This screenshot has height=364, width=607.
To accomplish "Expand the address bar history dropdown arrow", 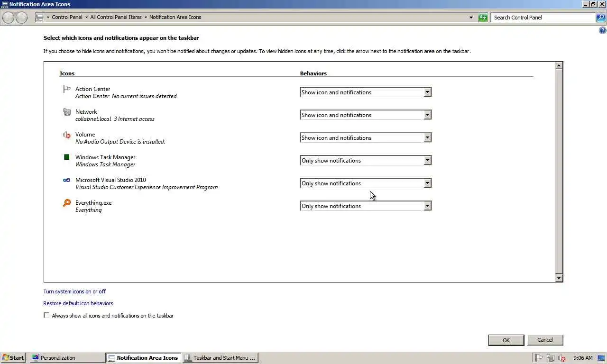I will point(471,18).
